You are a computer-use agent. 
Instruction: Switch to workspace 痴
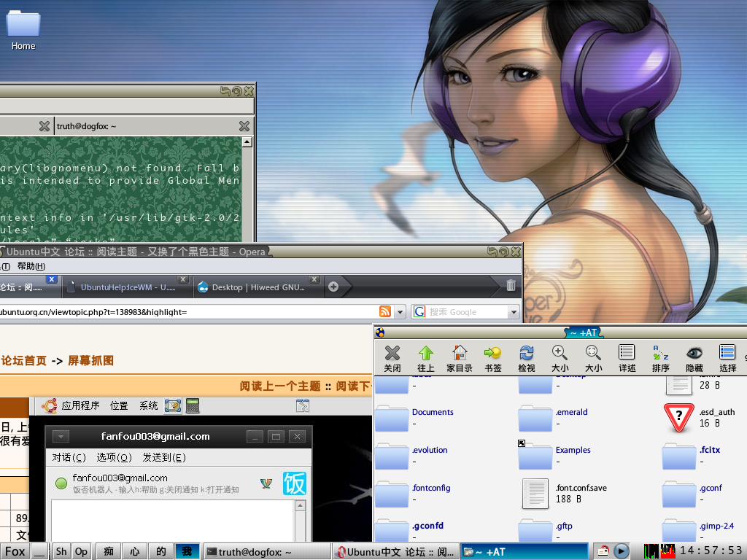pyautogui.click(x=109, y=551)
